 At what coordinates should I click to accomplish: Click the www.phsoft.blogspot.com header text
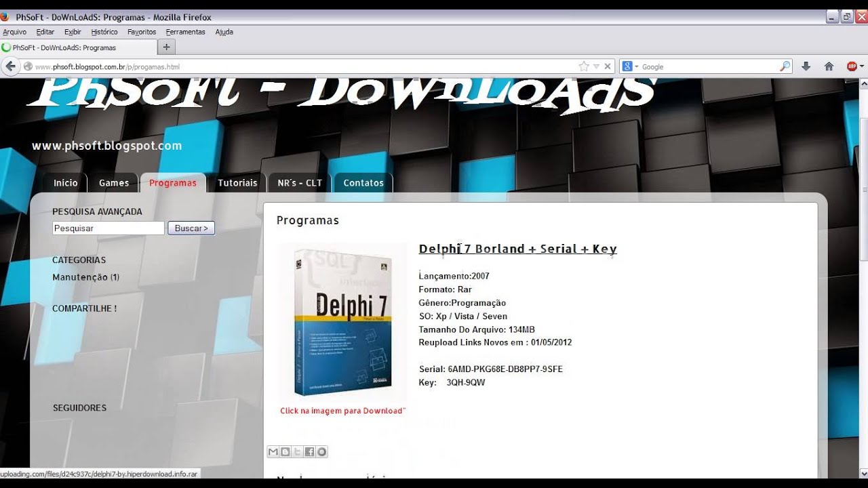[106, 146]
